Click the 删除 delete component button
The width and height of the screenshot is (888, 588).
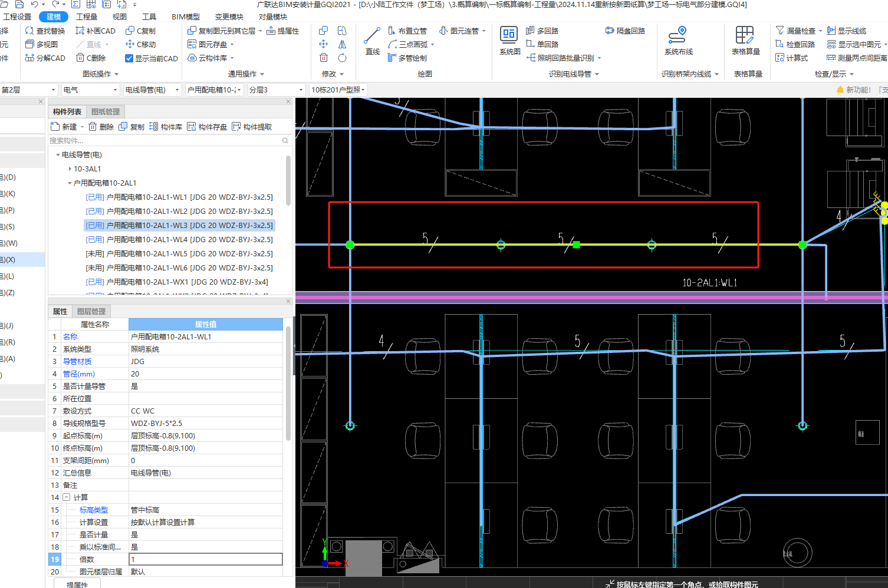[101, 127]
